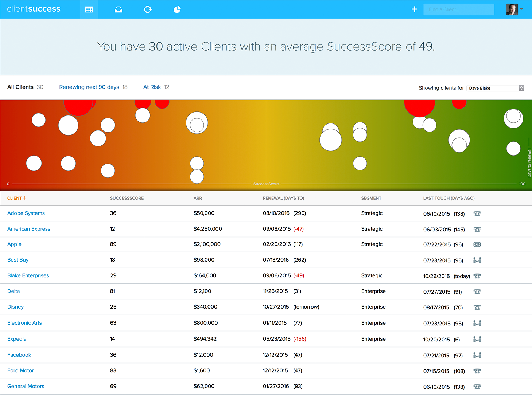The height and width of the screenshot is (396, 532).
Task: Open the Apple client link
Action: 14,244
